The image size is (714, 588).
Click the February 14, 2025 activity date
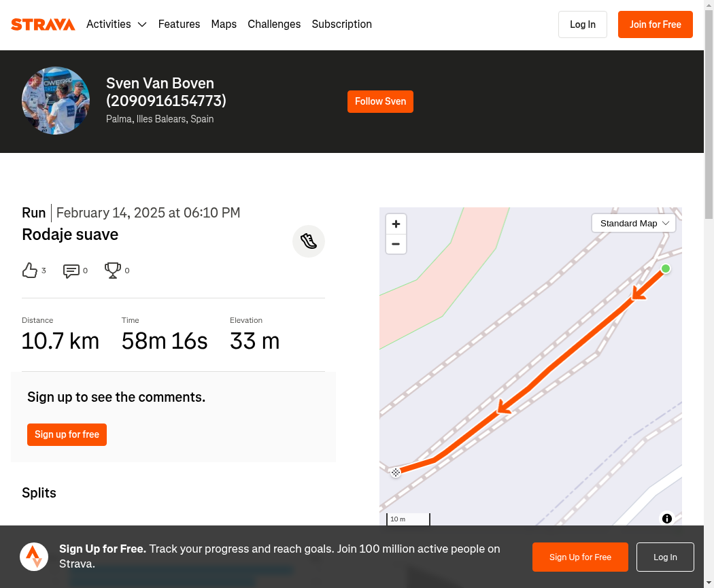(148, 213)
